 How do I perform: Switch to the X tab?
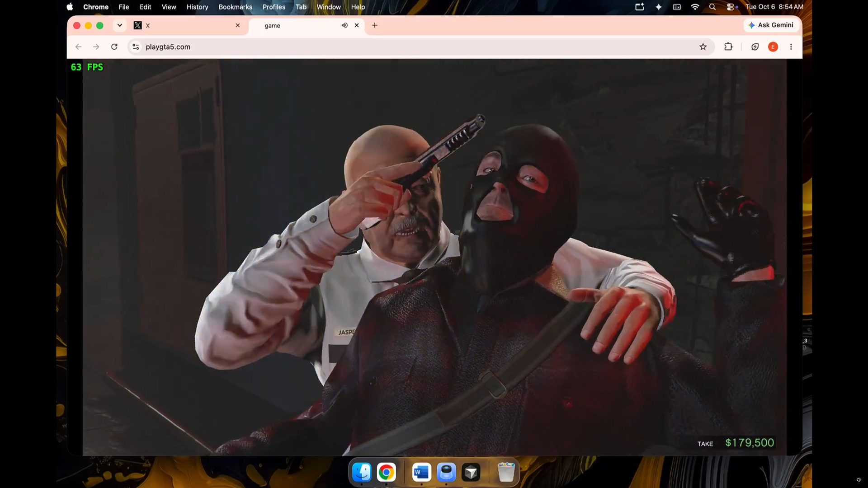188,25
